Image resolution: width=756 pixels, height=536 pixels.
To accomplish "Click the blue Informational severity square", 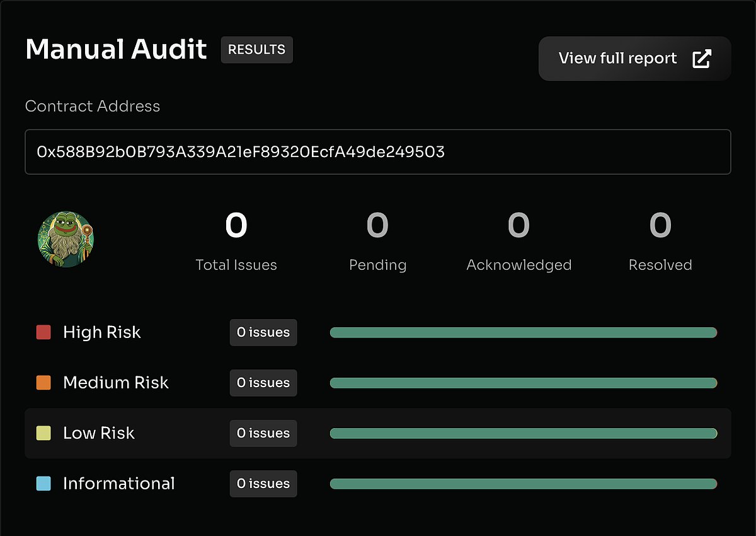I will point(43,483).
